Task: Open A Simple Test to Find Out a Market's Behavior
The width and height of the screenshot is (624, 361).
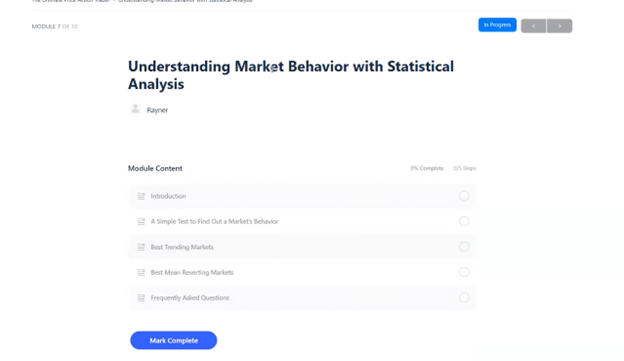Action: [214, 222]
